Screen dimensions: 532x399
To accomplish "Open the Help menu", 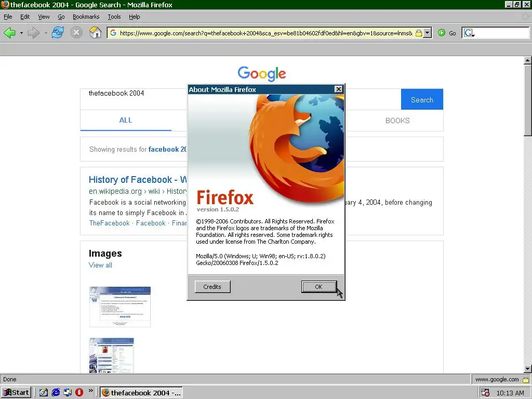I will click(x=134, y=17).
